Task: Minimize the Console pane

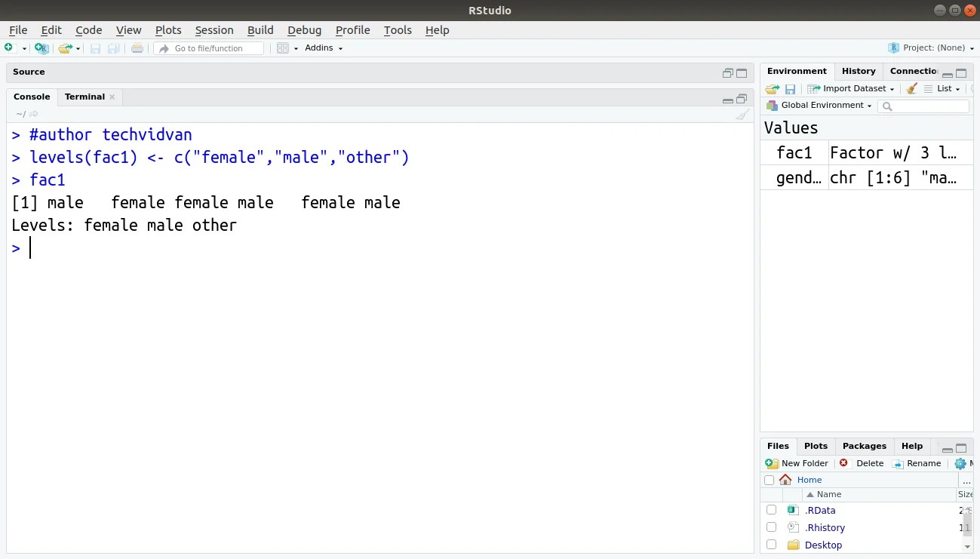Action: click(728, 100)
